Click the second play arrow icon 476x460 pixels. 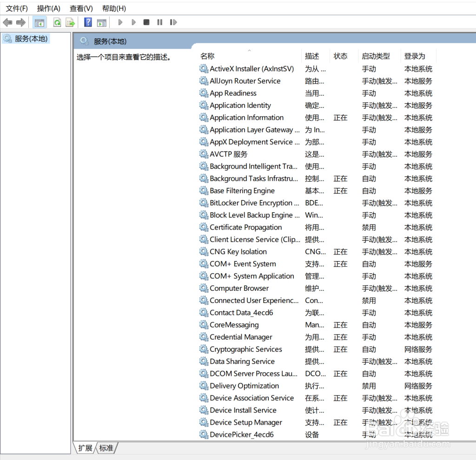click(x=133, y=22)
